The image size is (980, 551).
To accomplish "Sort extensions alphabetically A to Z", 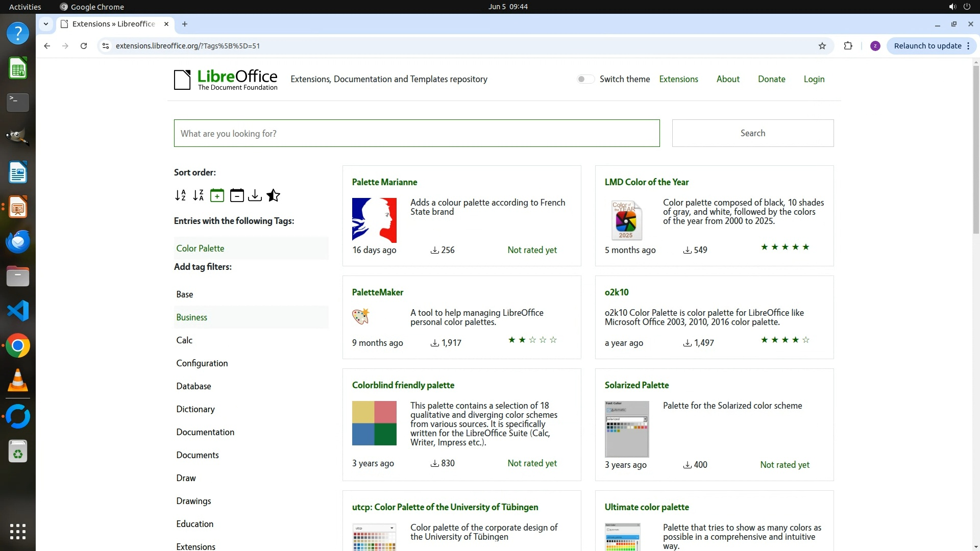I will click(180, 195).
